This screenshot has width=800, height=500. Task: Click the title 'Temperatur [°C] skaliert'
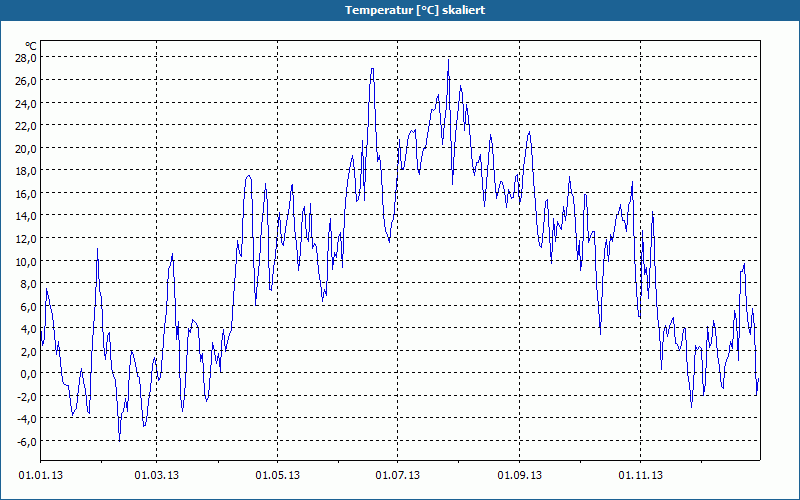(415, 10)
